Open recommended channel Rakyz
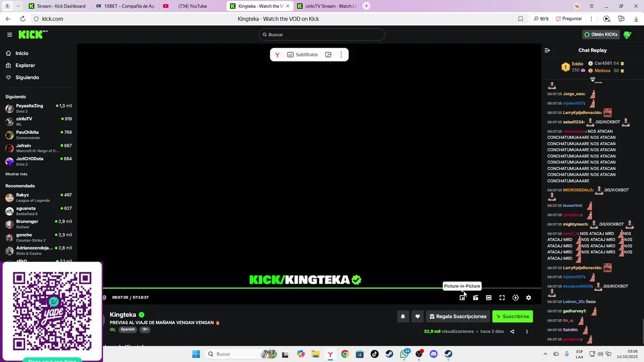Screen dimensions: 644x362 38,197
